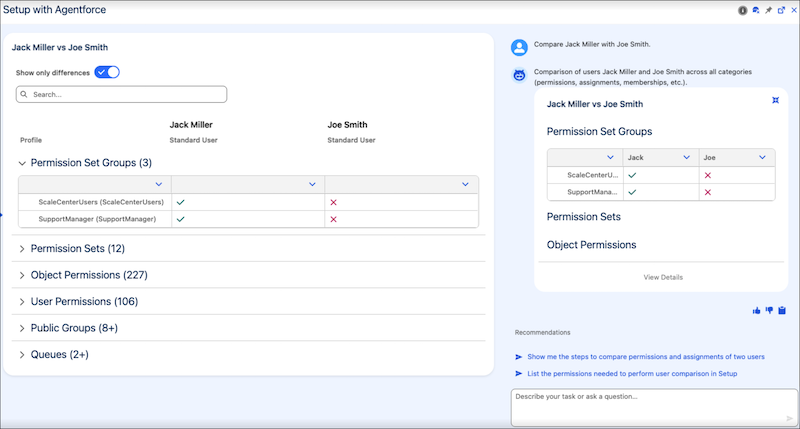
Task: Expand Public Groups (8+) section
Action: click(x=22, y=329)
